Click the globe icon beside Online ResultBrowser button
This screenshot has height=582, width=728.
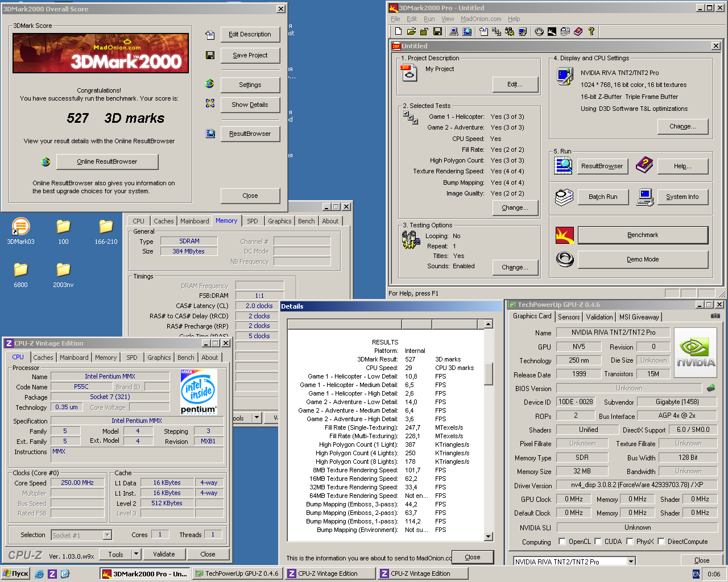45,162
